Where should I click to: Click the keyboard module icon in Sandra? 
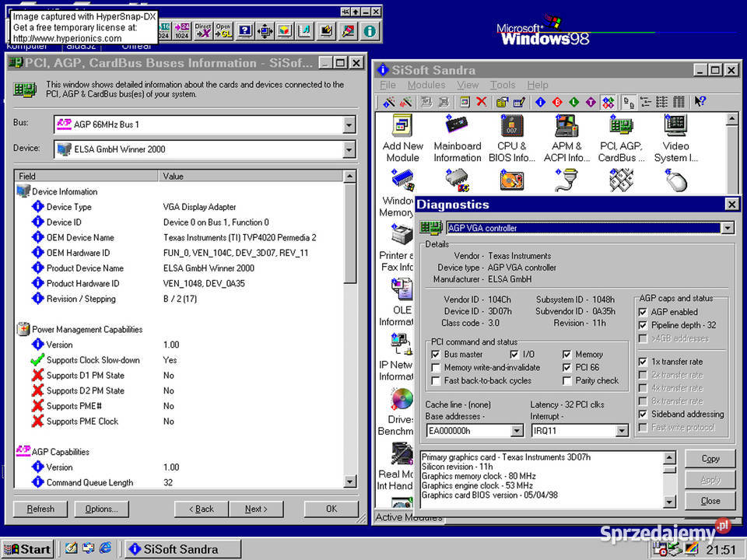coord(621,181)
